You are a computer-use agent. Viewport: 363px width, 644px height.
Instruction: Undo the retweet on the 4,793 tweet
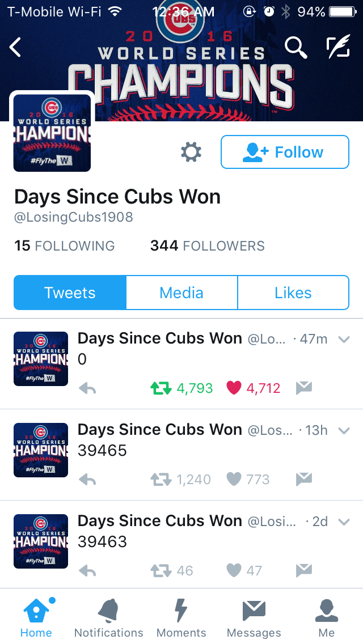pyautogui.click(x=161, y=388)
